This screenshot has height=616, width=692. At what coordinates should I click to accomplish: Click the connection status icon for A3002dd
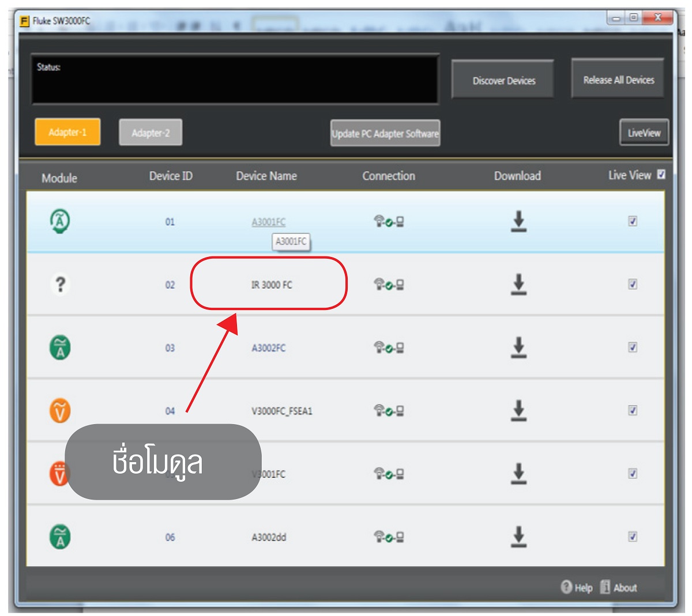click(x=389, y=537)
